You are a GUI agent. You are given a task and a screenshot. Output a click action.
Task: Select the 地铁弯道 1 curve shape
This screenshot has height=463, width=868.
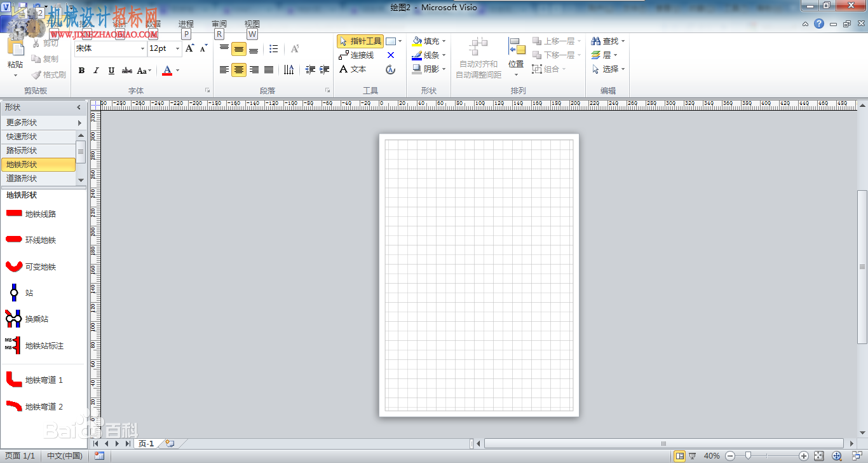click(35, 380)
